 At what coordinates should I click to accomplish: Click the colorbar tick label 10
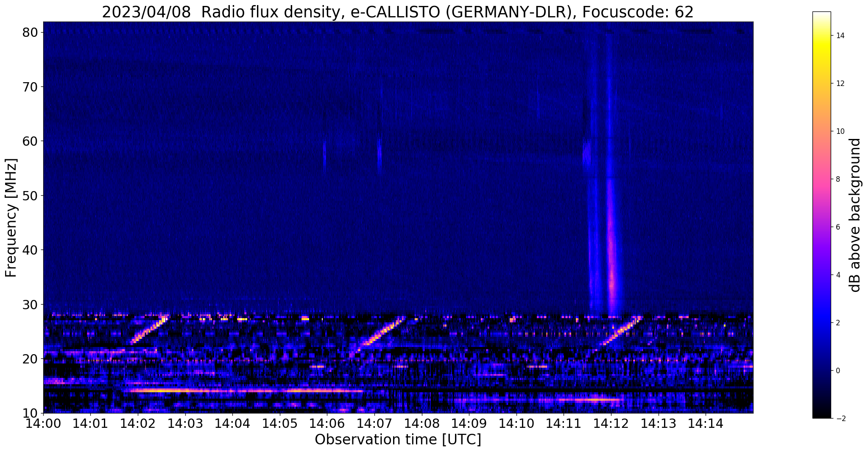click(840, 131)
